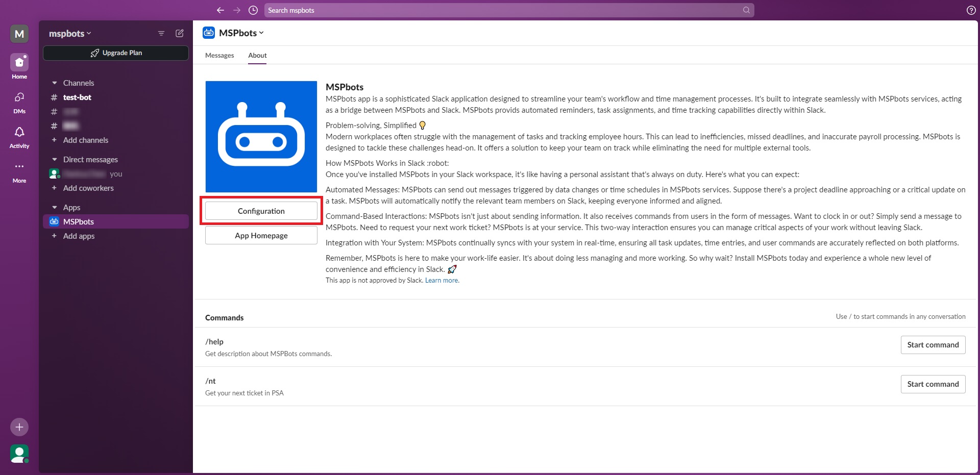Open the App Homepage button

point(261,236)
